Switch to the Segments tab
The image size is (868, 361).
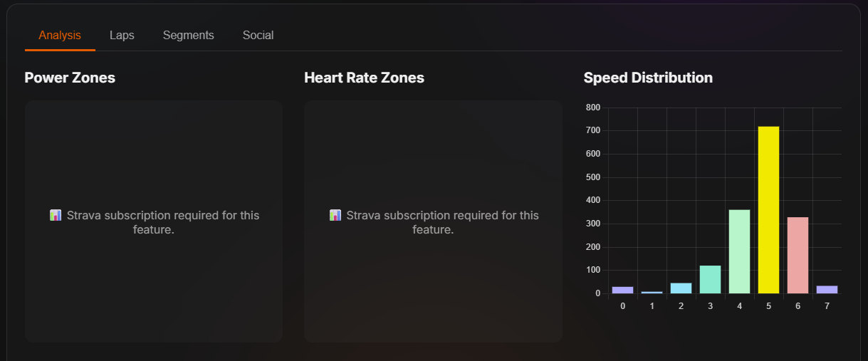[x=188, y=35]
